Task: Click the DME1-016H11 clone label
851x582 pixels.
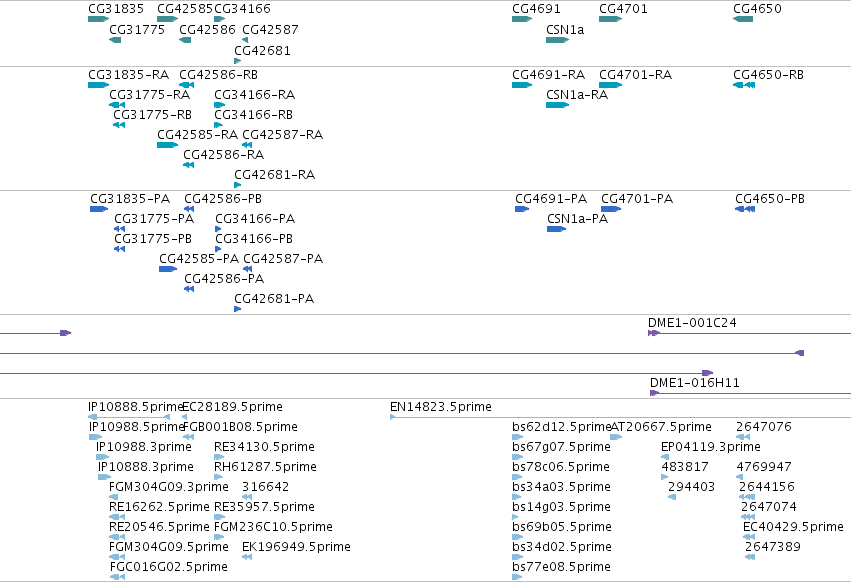Action: 695,383
